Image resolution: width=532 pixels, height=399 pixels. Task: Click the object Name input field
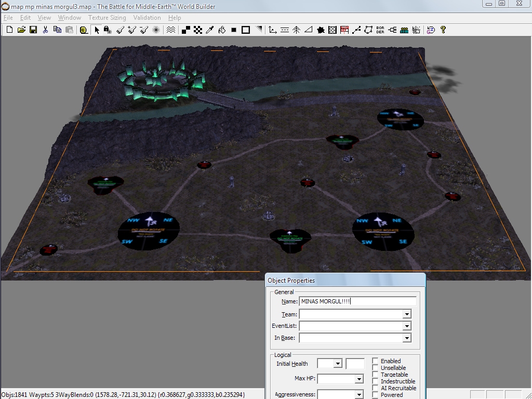[357, 301]
